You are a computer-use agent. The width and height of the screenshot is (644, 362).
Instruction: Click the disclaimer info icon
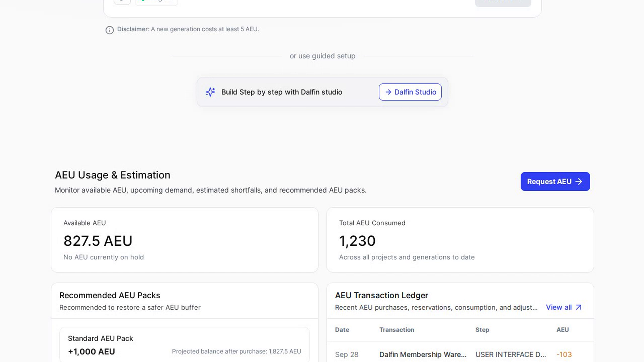[x=109, y=30]
